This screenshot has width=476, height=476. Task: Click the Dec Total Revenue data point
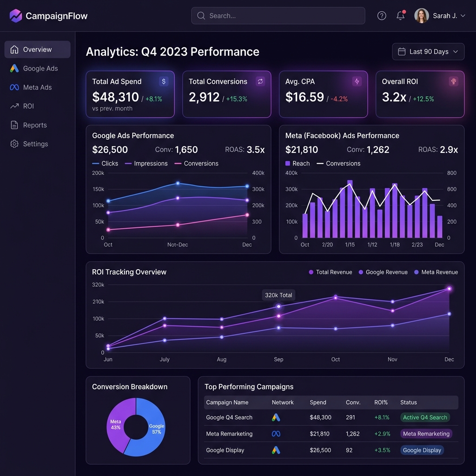450,289
